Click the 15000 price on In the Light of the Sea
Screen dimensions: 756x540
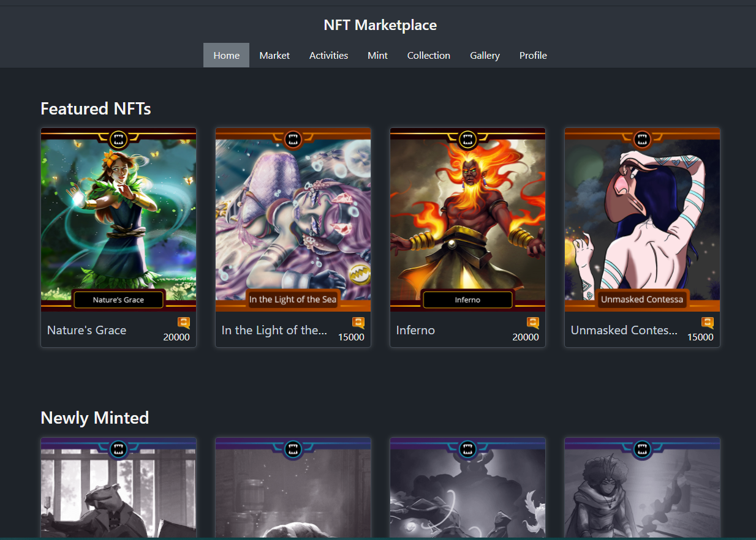(351, 337)
